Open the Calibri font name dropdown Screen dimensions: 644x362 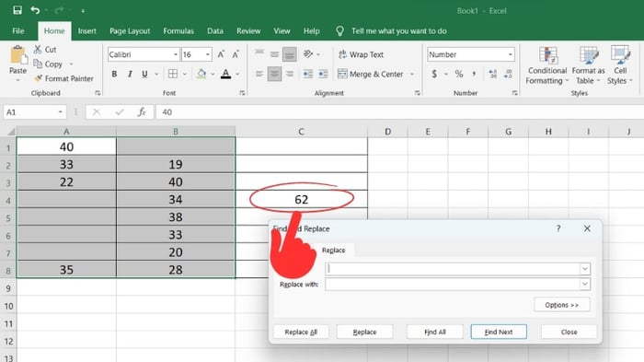176,54
